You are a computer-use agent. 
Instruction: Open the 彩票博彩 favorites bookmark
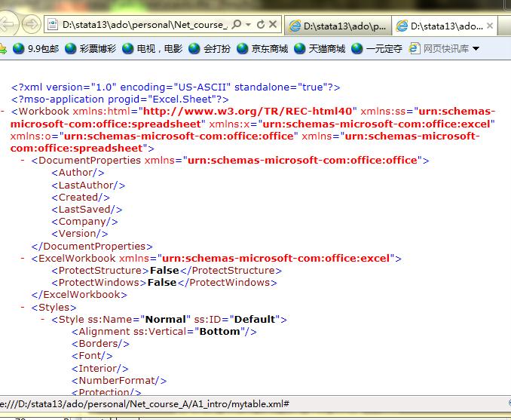click(89, 49)
